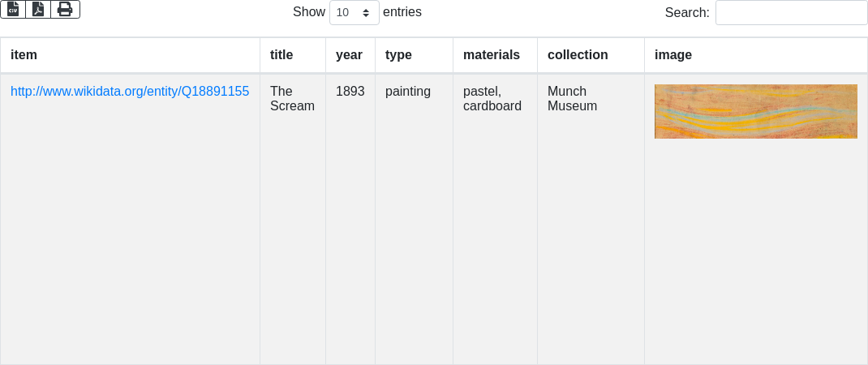The width and height of the screenshot is (868, 365).
Task: Sort by the year column header
Action: 349,55
